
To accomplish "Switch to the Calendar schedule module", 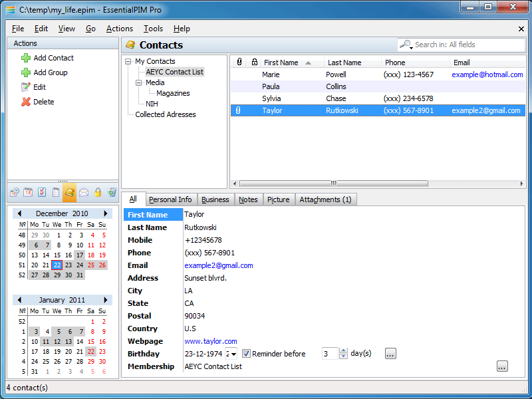I will pyautogui.click(x=29, y=193).
